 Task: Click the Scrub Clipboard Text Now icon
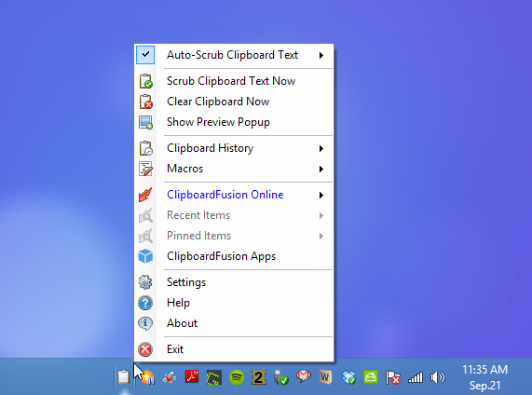pyautogui.click(x=146, y=81)
